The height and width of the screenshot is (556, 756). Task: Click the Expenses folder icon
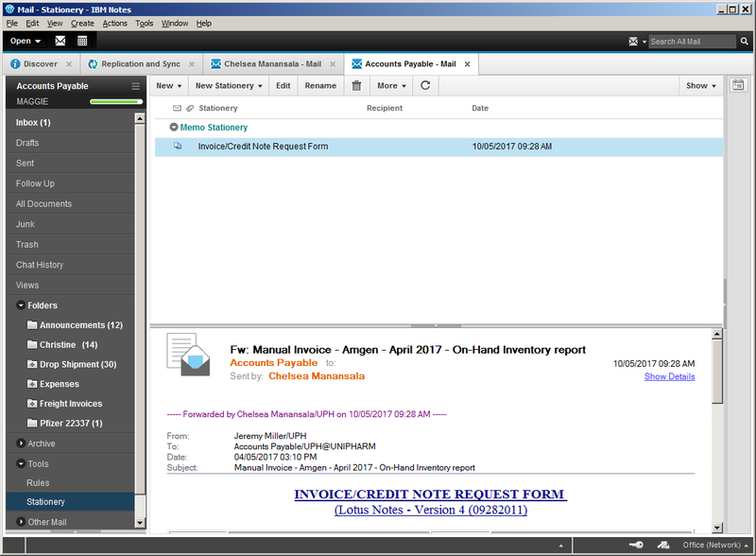[x=32, y=384]
